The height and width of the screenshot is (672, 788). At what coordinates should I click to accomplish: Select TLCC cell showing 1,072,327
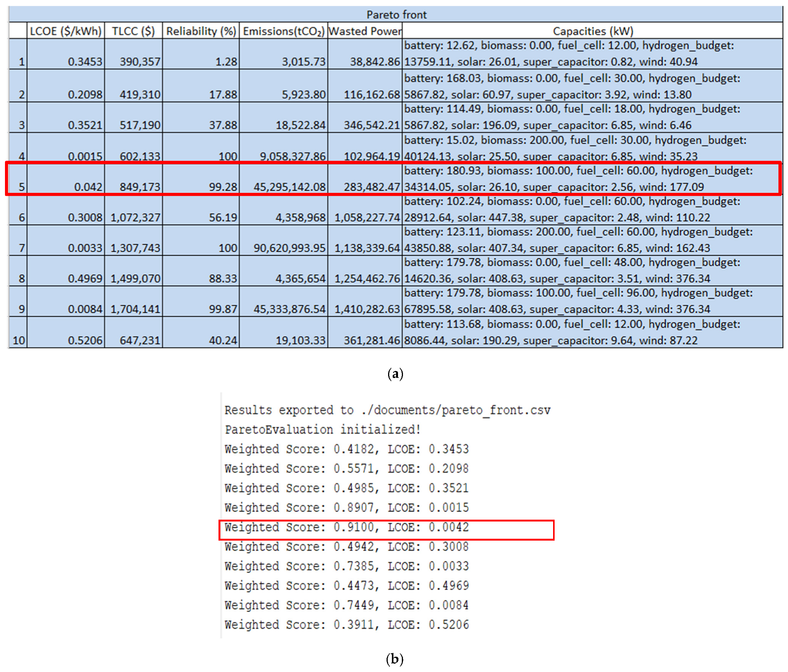click(x=133, y=210)
